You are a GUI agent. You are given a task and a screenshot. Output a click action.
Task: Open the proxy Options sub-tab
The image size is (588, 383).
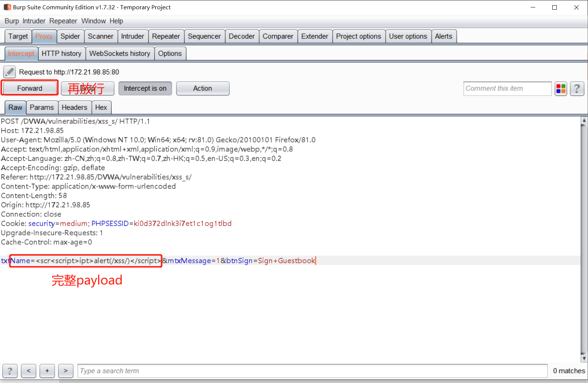(170, 54)
